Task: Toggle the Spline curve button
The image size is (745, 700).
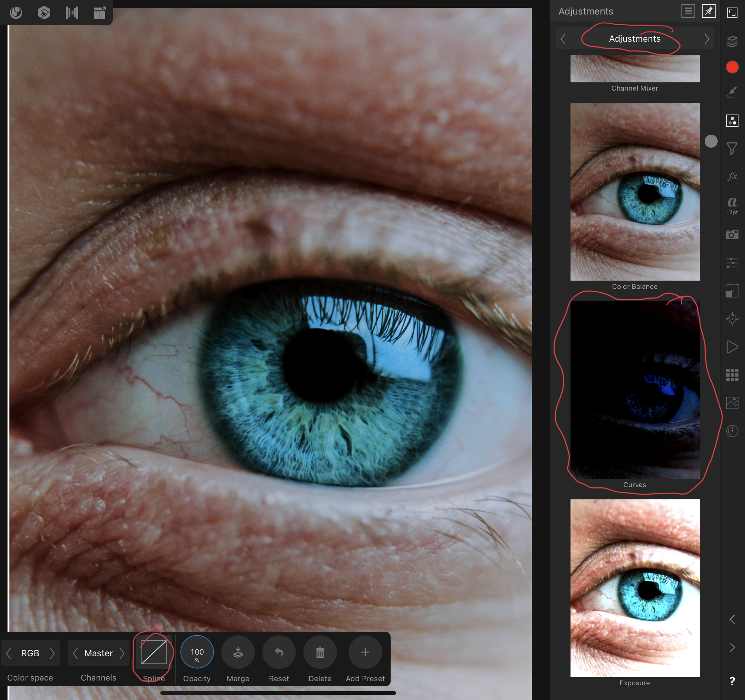Action: point(154,652)
